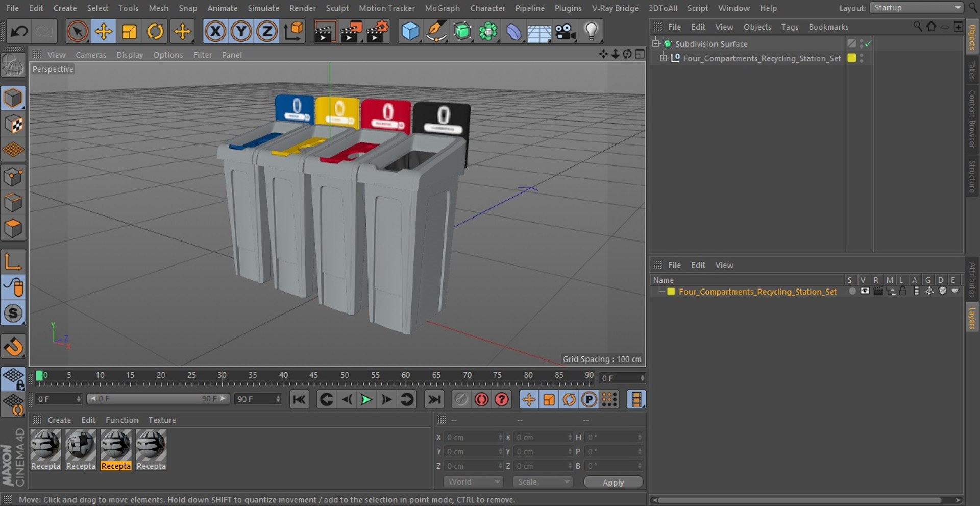Switch to Texture mode checker icon
Viewport: 980px width, 506px height.
pos(13,124)
